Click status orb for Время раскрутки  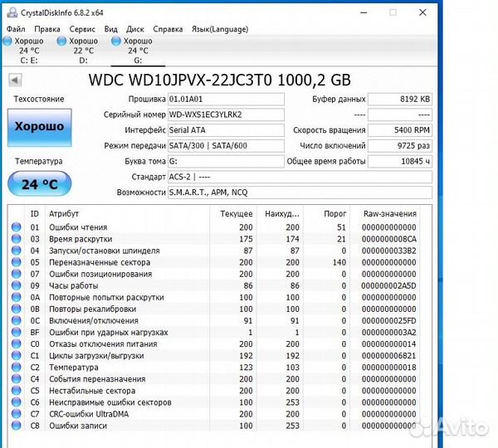coord(17,239)
